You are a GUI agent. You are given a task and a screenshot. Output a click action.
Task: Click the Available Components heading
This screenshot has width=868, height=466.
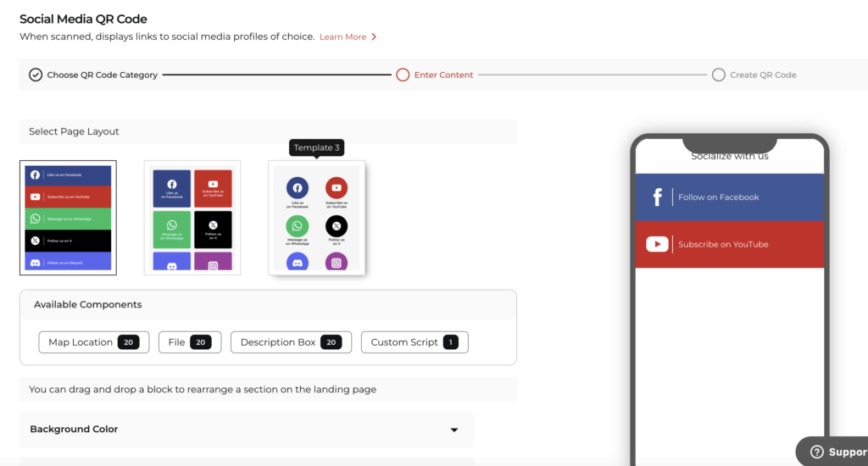(x=87, y=304)
